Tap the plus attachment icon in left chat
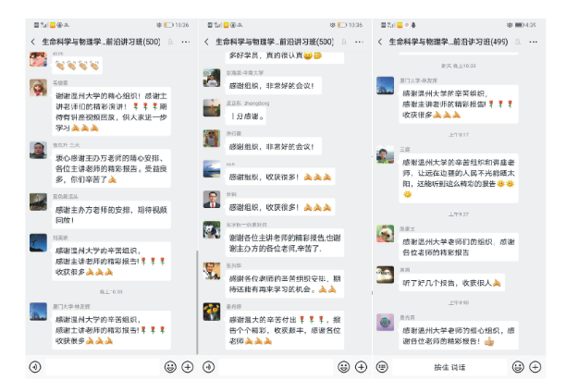 (188, 367)
